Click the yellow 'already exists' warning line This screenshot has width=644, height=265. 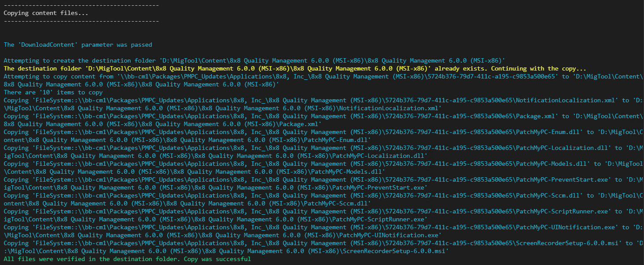[x=295, y=69]
